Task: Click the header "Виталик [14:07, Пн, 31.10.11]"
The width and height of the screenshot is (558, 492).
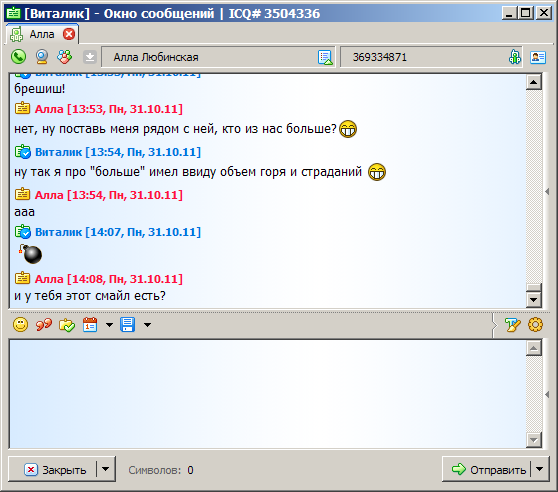Action: tap(118, 232)
